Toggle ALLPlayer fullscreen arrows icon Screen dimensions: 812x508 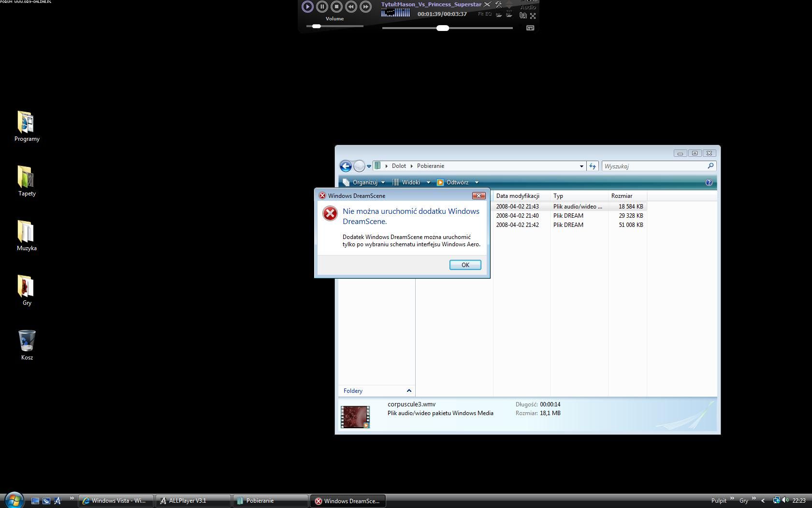(533, 16)
